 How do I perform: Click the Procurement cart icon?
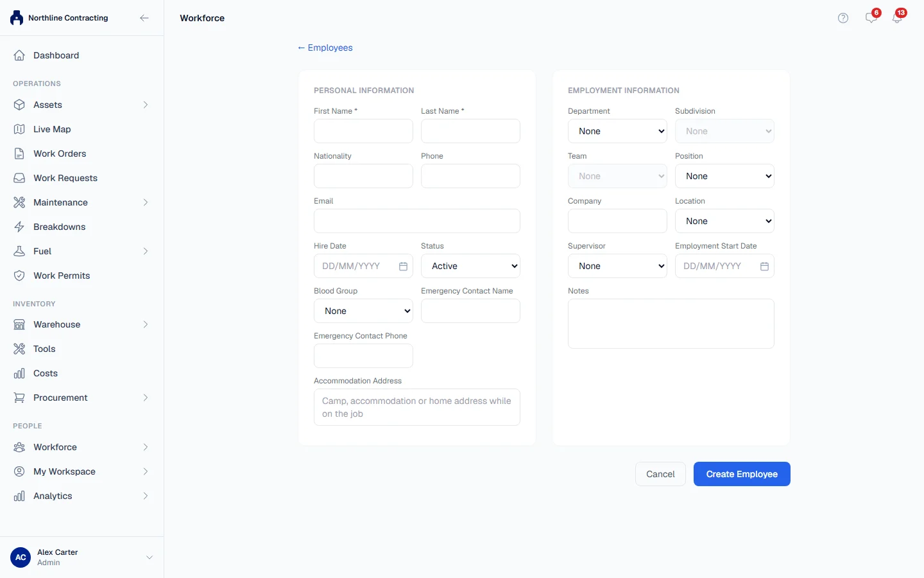point(19,398)
